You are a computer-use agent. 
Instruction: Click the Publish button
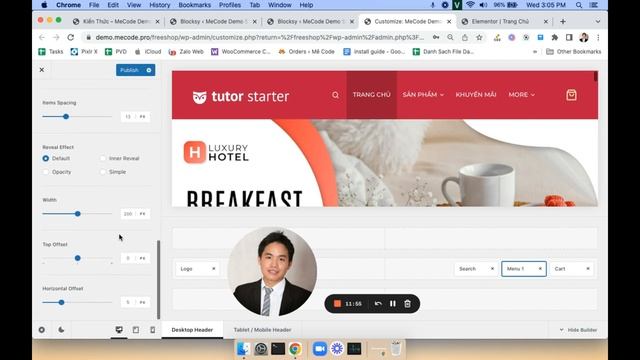click(x=129, y=70)
